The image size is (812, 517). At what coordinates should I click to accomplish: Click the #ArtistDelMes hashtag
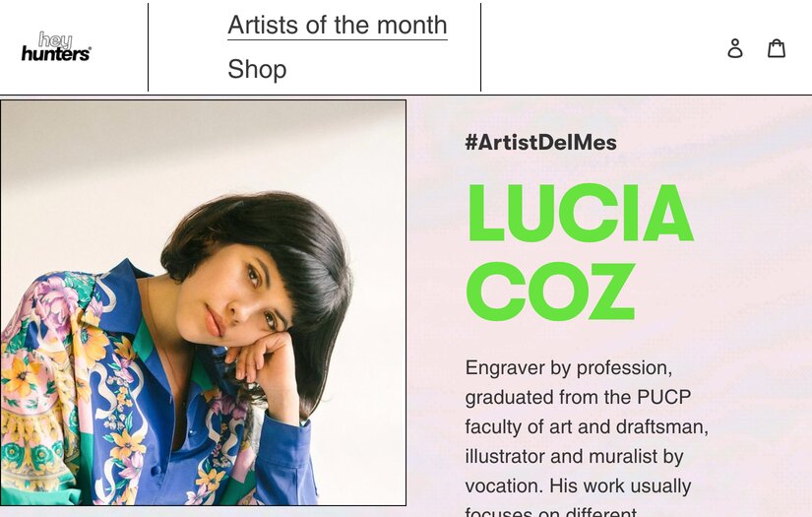click(540, 142)
